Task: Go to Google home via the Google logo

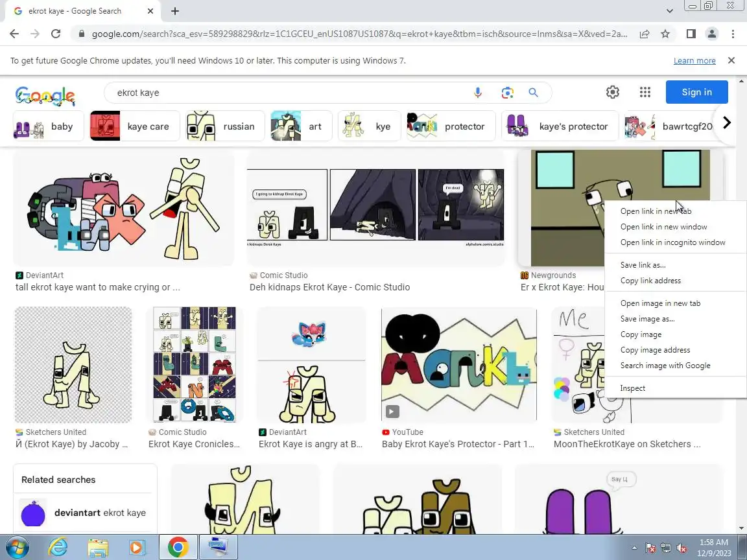Action: click(x=45, y=96)
